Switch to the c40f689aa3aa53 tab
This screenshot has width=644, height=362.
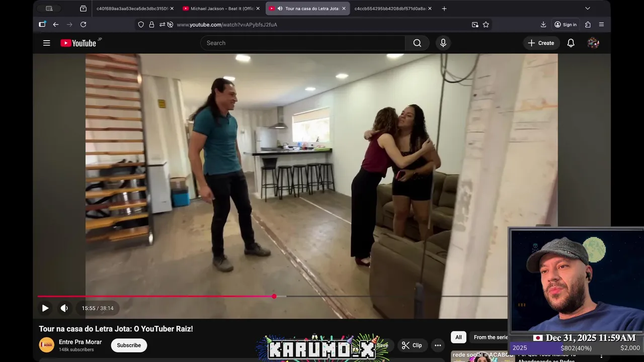pyautogui.click(x=132, y=9)
